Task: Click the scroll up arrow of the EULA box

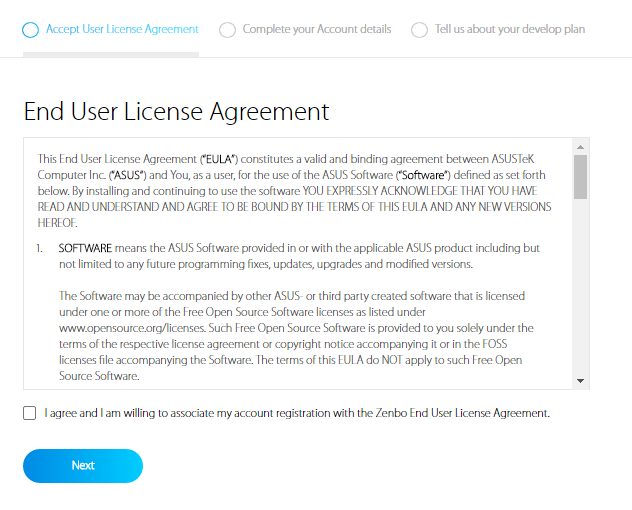Action: coord(580,147)
